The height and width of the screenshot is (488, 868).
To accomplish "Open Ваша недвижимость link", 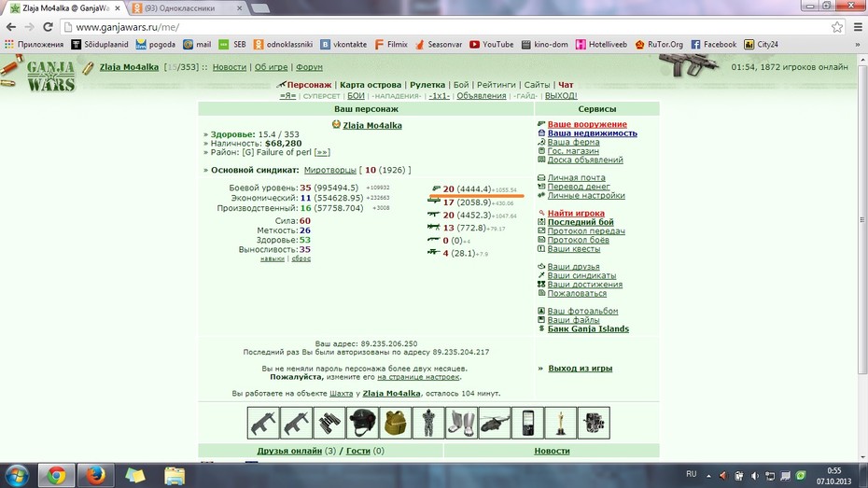I will (593, 133).
